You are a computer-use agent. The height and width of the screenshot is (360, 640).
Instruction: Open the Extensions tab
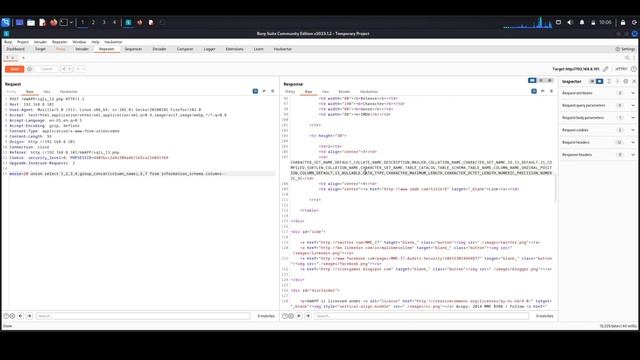234,49
